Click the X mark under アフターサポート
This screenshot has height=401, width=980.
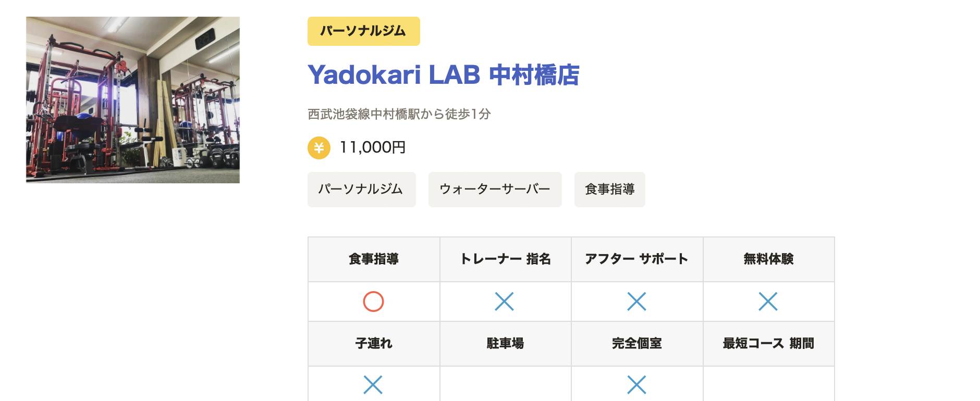coord(636,302)
